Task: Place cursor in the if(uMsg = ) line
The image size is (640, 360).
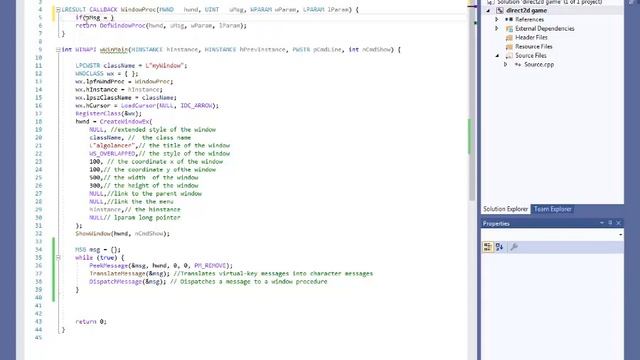Action: point(95,18)
